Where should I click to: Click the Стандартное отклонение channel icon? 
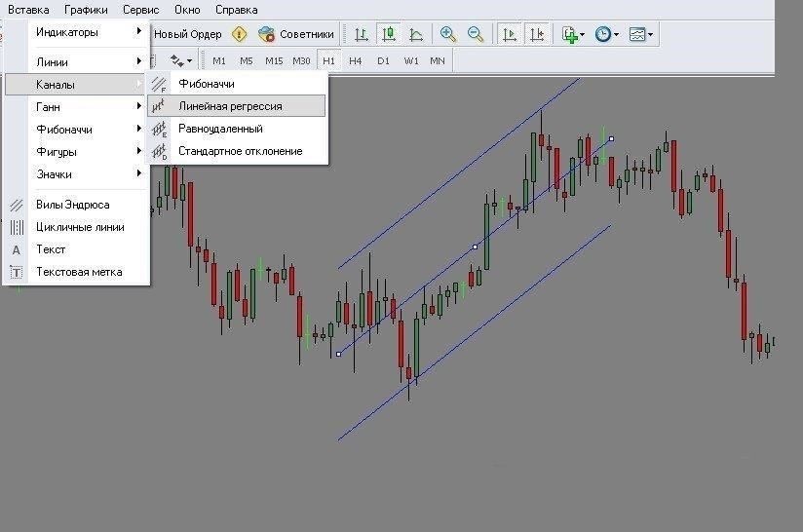159,151
